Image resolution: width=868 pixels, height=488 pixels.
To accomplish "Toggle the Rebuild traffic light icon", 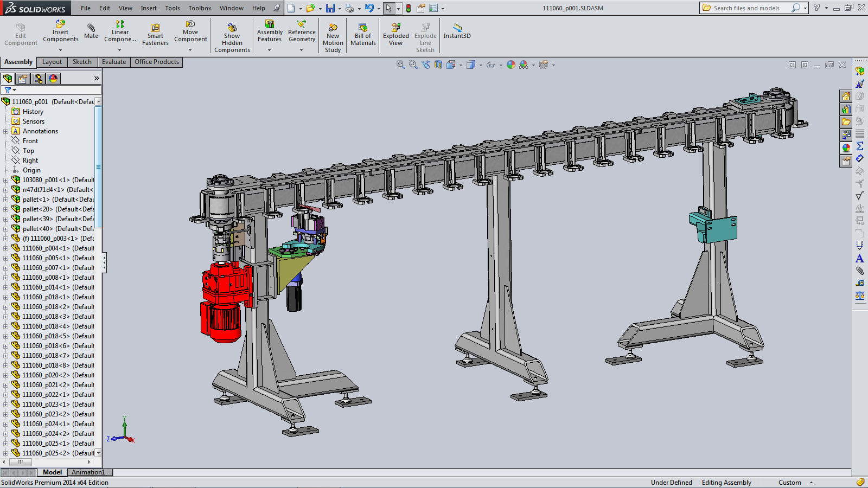I will [x=409, y=8].
